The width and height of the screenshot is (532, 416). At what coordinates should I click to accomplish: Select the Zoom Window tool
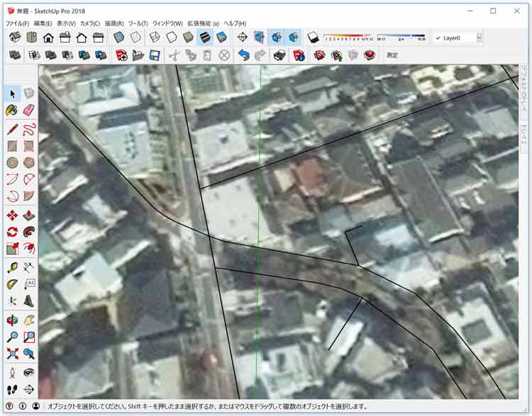[x=29, y=337]
